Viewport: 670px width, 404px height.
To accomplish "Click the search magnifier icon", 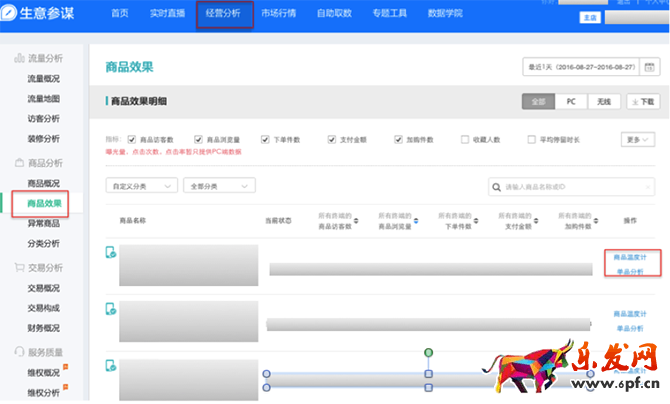I will [497, 186].
